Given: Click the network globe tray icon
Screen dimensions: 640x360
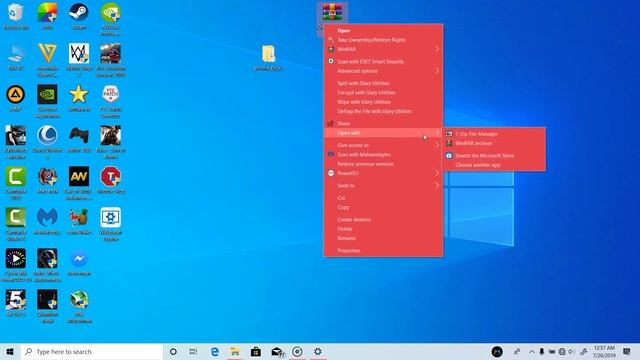Looking at the screenshot, I should 562,351.
